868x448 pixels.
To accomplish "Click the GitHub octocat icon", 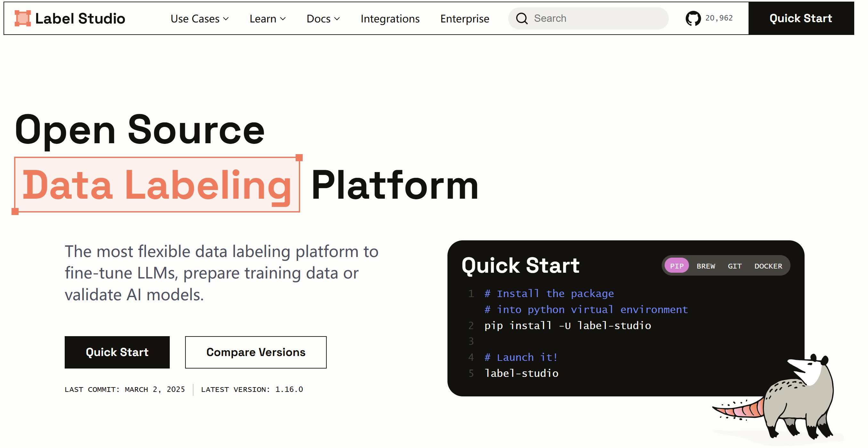I will tap(693, 18).
